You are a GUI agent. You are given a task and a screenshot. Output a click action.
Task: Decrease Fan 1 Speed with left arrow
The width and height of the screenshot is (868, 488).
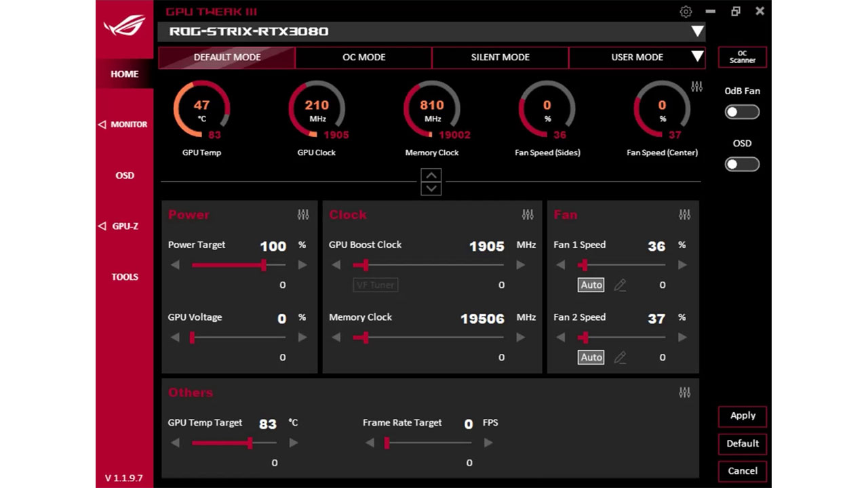[561, 265]
